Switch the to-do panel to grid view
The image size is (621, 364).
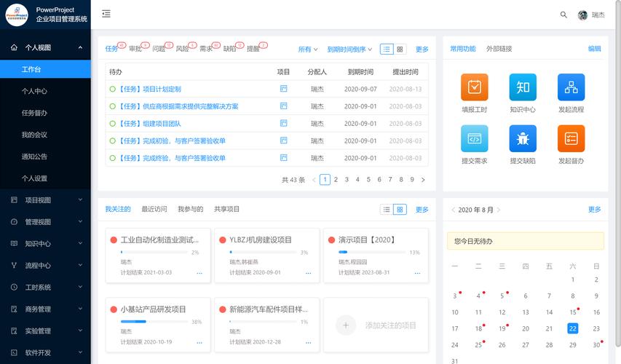(400, 49)
